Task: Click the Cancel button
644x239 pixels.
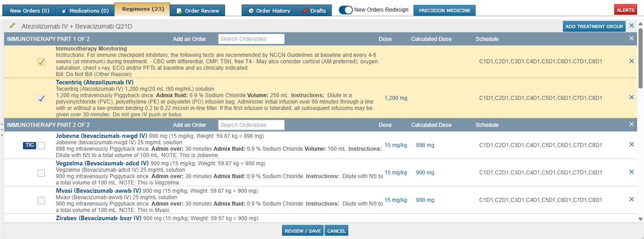Action: pos(336,231)
